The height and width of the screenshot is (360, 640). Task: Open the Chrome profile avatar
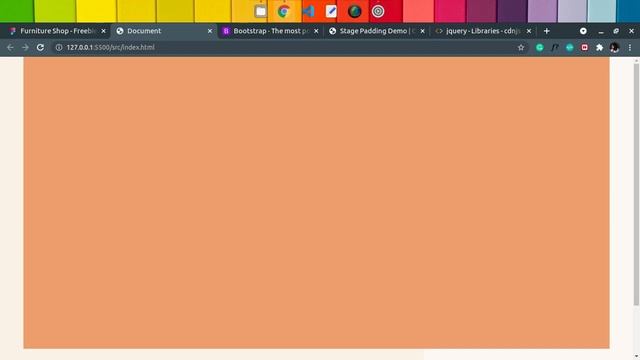tap(614, 47)
